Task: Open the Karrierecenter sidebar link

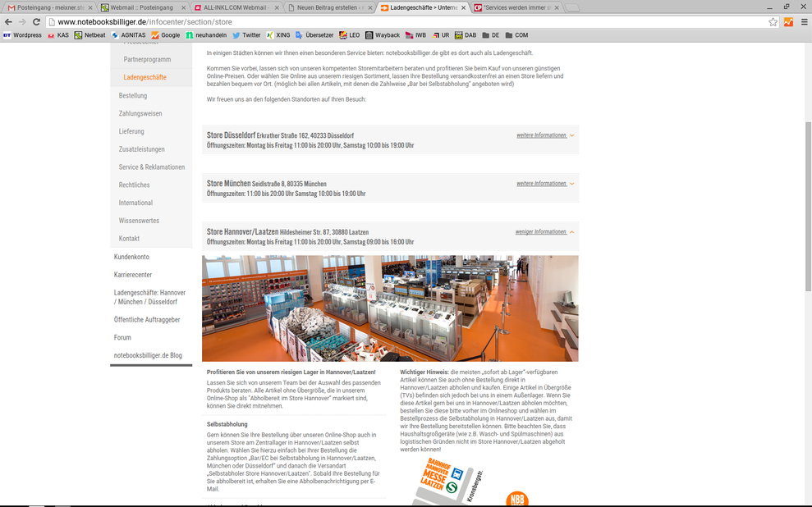Action: [133, 275]
